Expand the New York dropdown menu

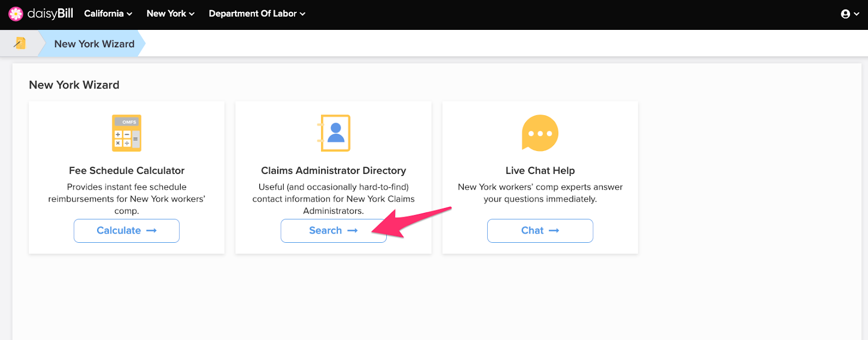point(170,14)
